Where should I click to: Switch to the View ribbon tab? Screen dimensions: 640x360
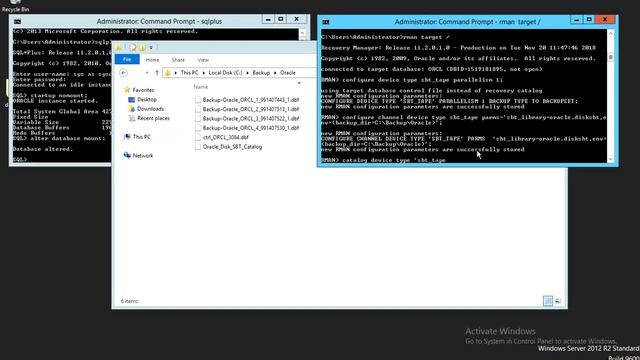(203, 60)
